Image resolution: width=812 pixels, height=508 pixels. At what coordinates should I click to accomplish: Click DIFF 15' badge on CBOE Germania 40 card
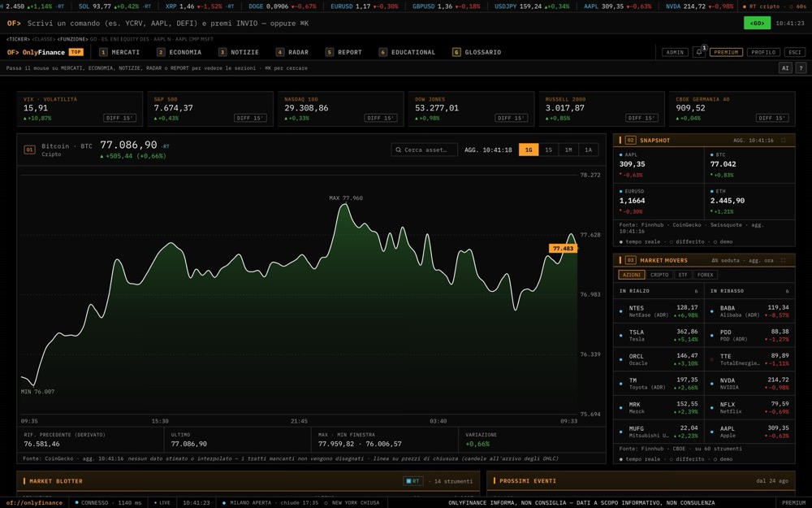(x=772, y=118)
